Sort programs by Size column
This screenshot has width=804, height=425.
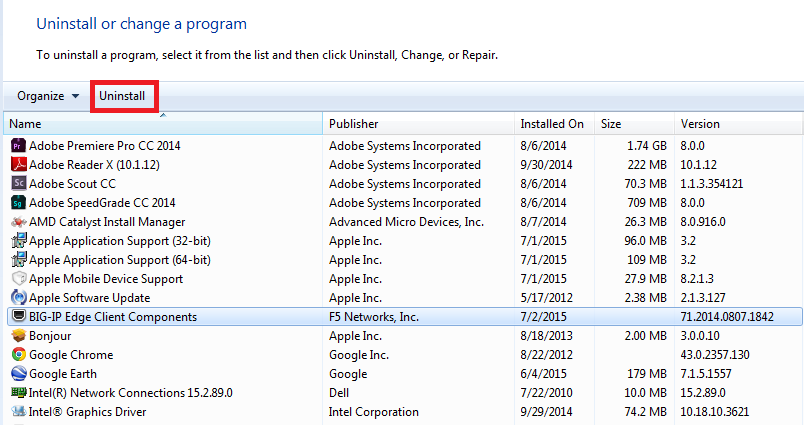[634, 124]
